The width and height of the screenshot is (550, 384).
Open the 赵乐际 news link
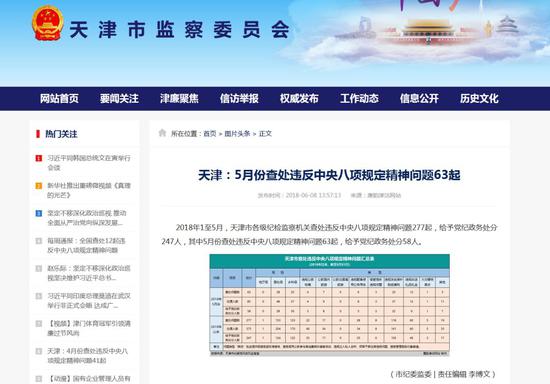pyautogui.click(x=89, y=273)
